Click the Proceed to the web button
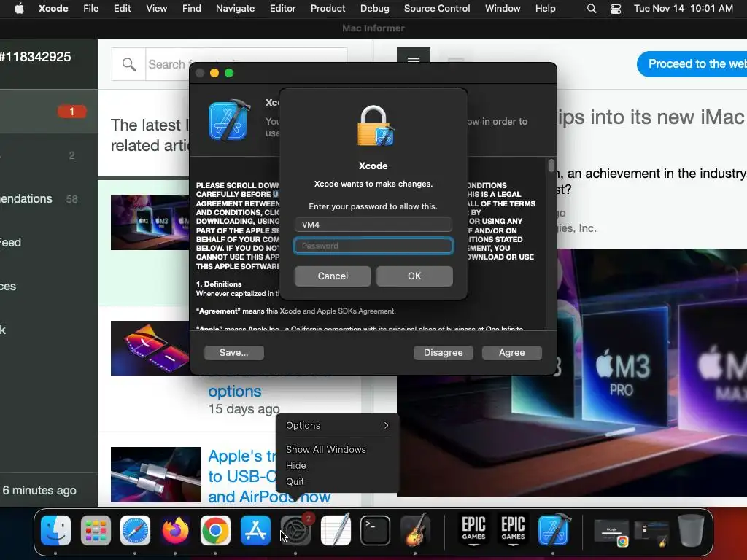The height and width of the screenshot is (560, 747). point(692,64)
